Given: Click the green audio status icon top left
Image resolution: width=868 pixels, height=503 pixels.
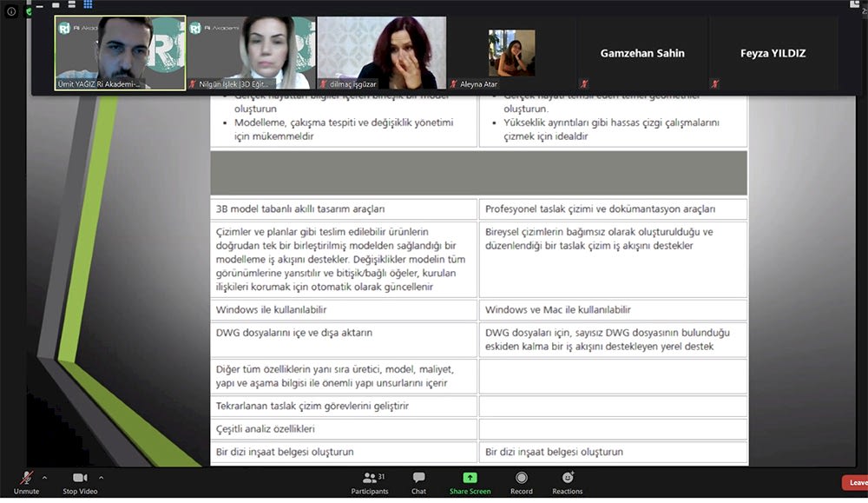Looking at the screenshot, I should click(x=29, y=10).
